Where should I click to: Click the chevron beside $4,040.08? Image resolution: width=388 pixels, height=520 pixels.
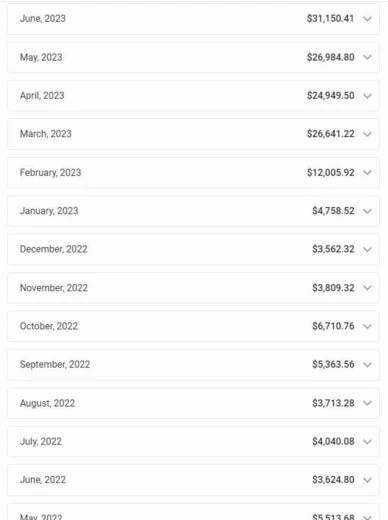point(367,442)
